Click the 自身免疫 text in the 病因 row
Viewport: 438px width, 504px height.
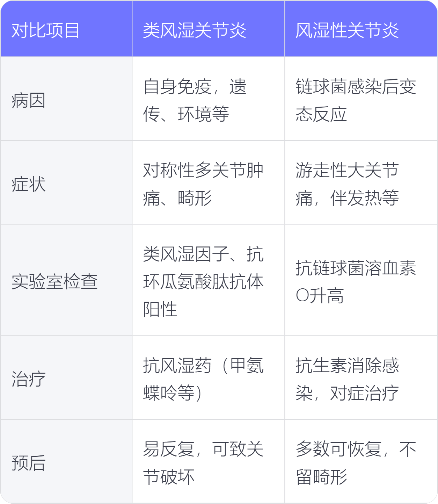click(x=177, y=87)
